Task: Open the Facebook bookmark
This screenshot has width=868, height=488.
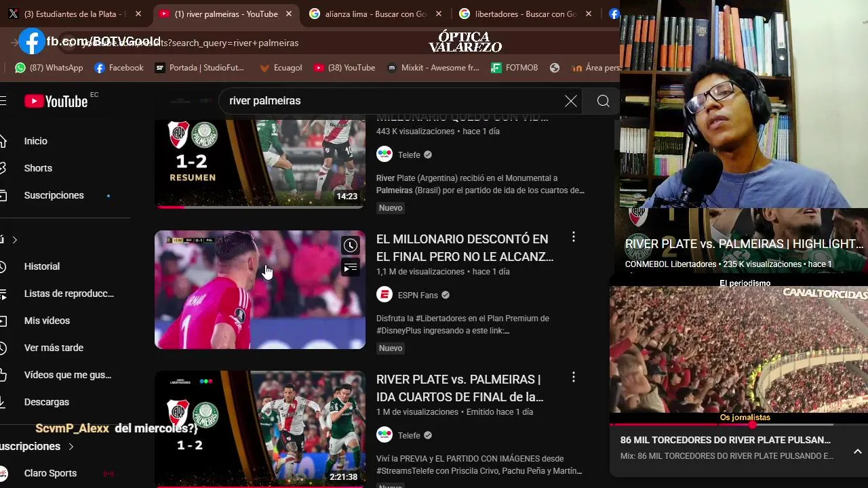Action: click(x=119, y=68)
